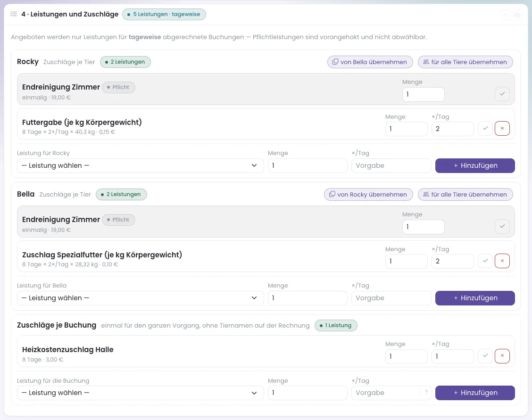Print the Leistungen und Zuschläge section
The width and height of the screenshot is (532, 420).
[517, 15]
